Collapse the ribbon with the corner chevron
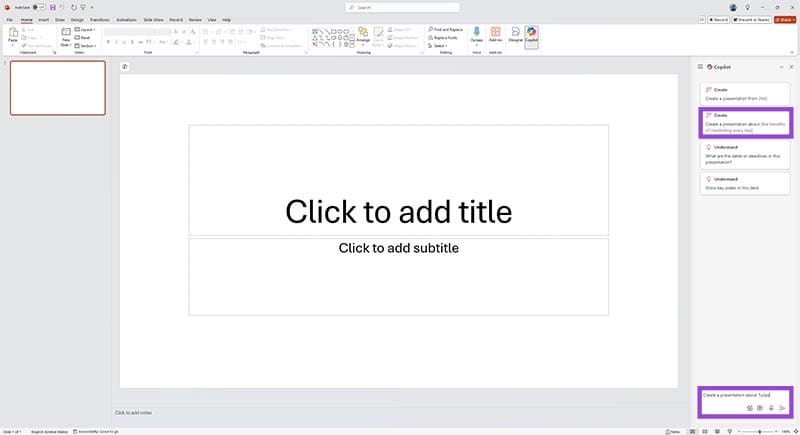Image resolution: width=800 pixels, height=435 pixels. (792, 52)
